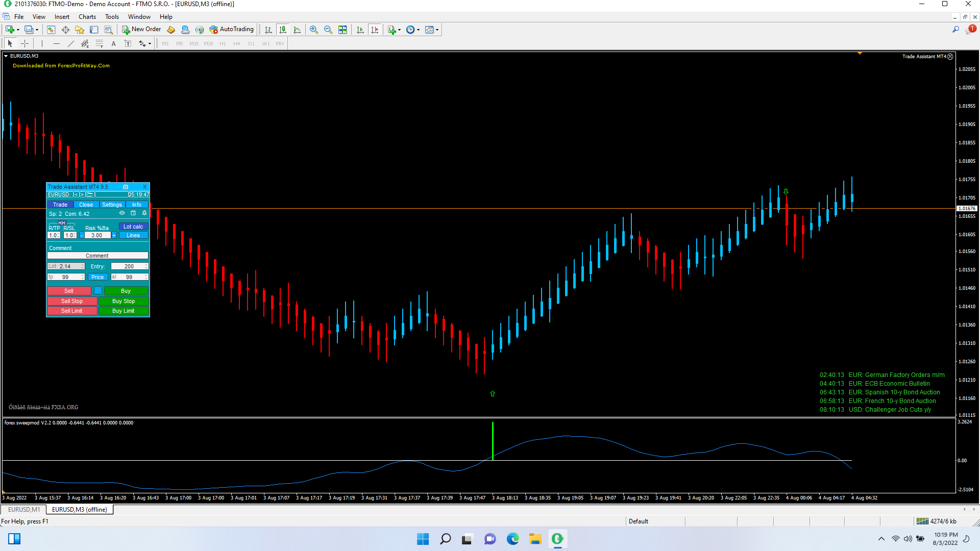Open the Trade Assistant calendar icon

(x=133, y=213)
